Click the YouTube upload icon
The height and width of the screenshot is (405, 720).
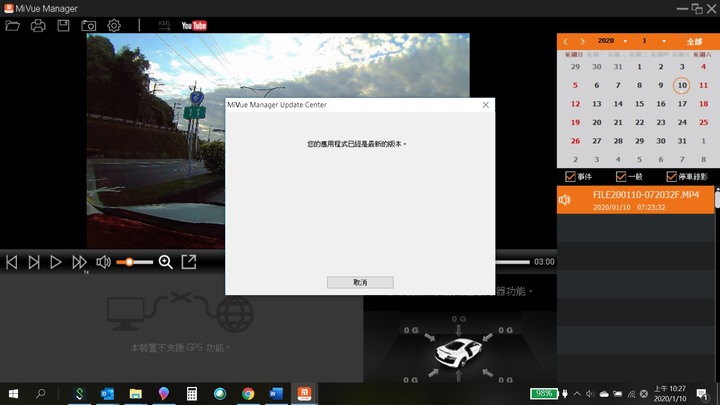tap(194, 26)
